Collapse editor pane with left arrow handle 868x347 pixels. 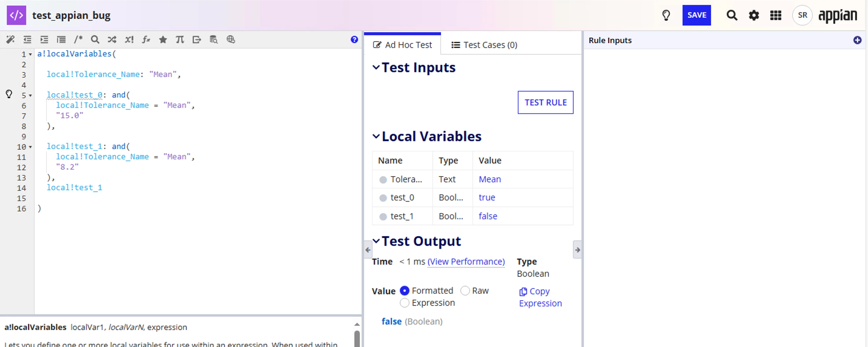tap(368, 250)
